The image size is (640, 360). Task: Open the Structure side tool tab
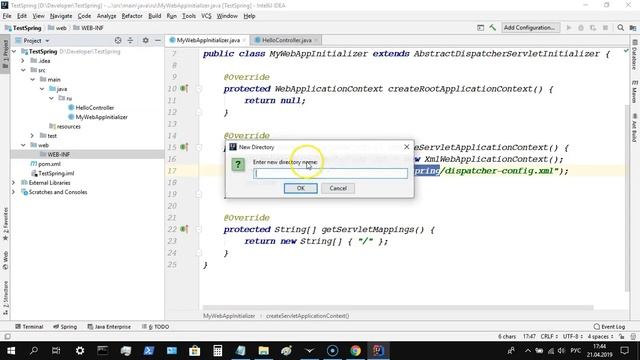click(5, 298)
